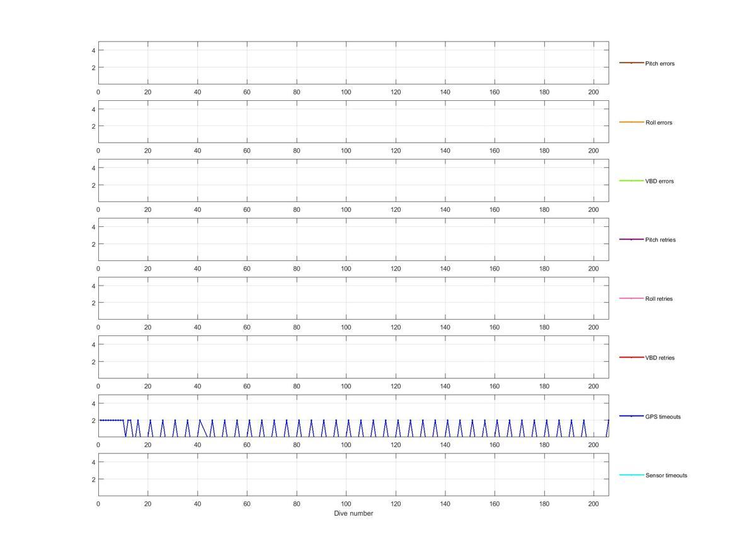Click the Roll retries legend text

click(658, 299)
